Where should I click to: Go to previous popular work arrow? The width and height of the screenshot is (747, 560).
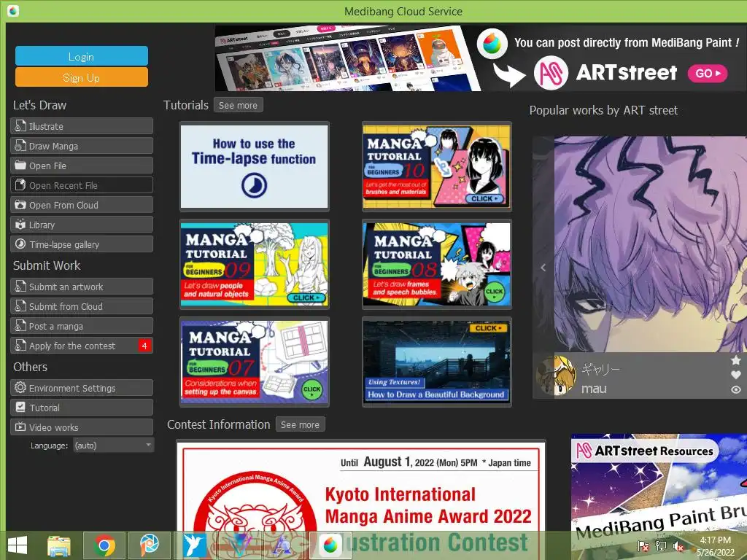543,268
